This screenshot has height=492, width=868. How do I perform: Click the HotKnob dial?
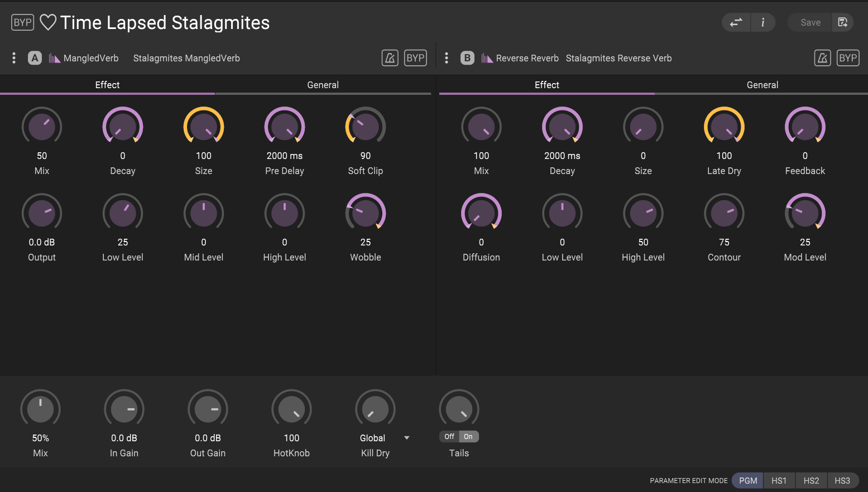291,409
